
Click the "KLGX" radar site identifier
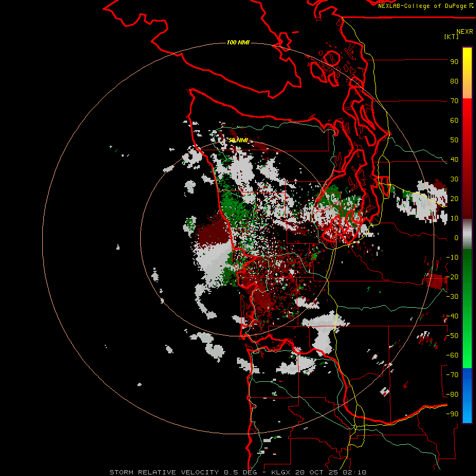[x=281, y=472]
